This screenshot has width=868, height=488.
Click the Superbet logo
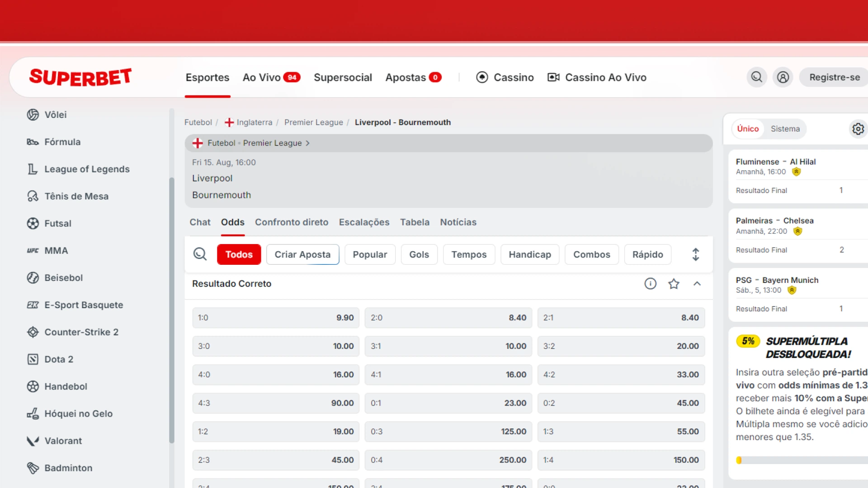pos(80,77)
